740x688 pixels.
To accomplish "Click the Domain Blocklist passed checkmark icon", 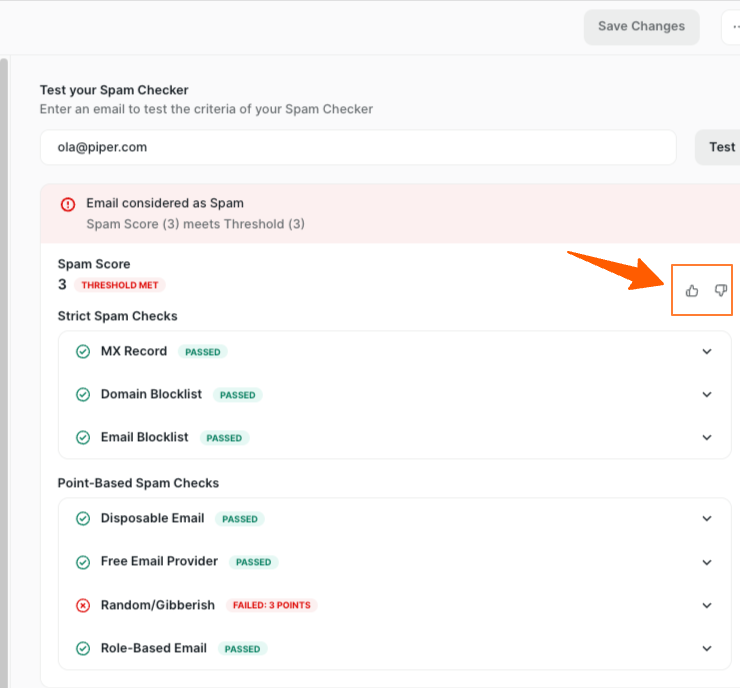I will 83,395.
